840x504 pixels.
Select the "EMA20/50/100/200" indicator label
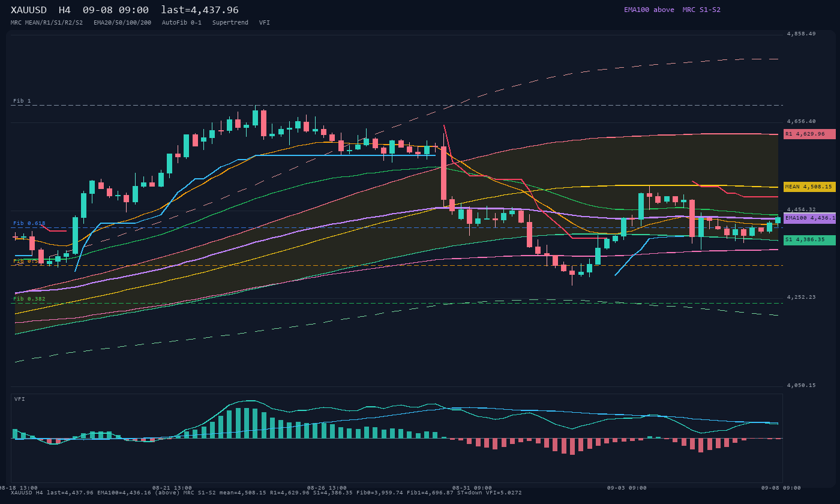tap(122, 23)
